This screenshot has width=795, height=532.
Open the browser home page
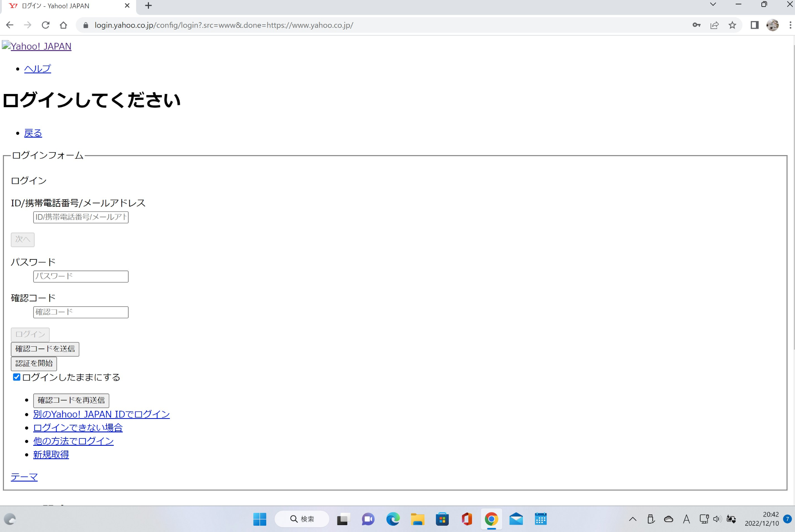click(x=63, y=25)
